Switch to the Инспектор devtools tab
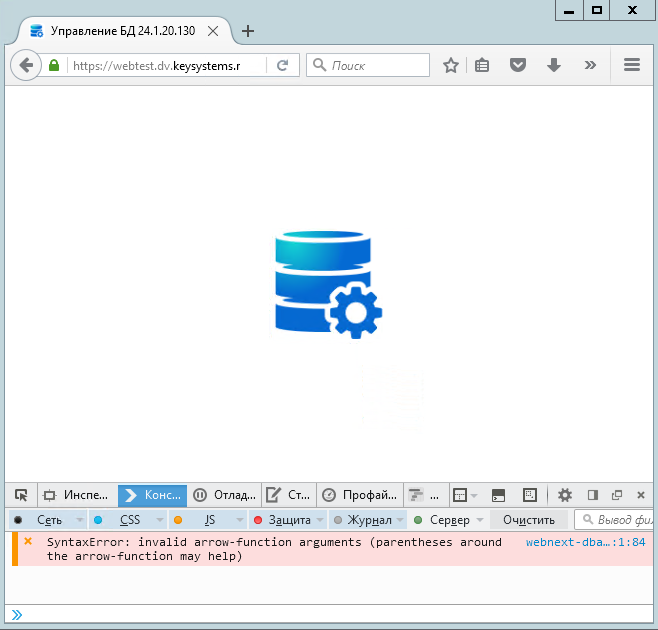This screenshot has width=658, height=630. pos(78,495)
